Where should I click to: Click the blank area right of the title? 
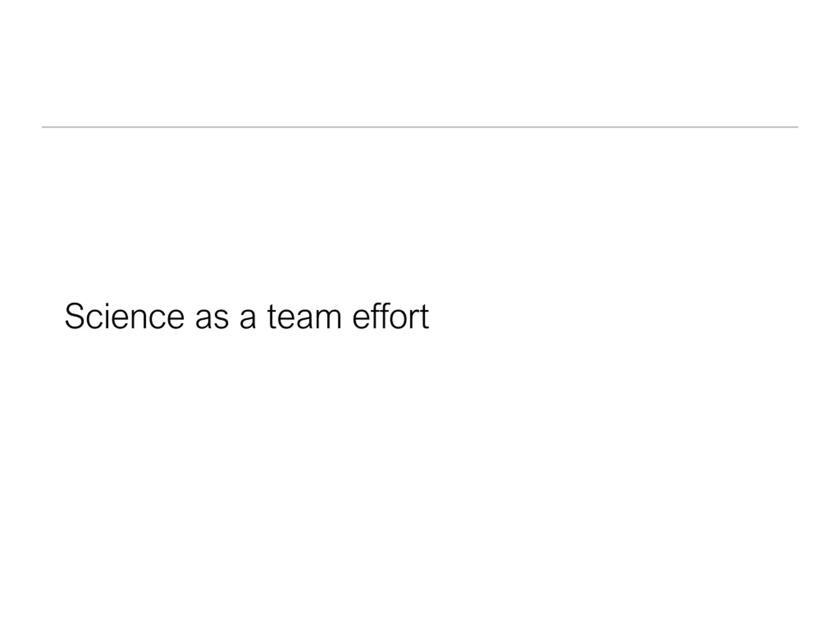click(627, 316)
